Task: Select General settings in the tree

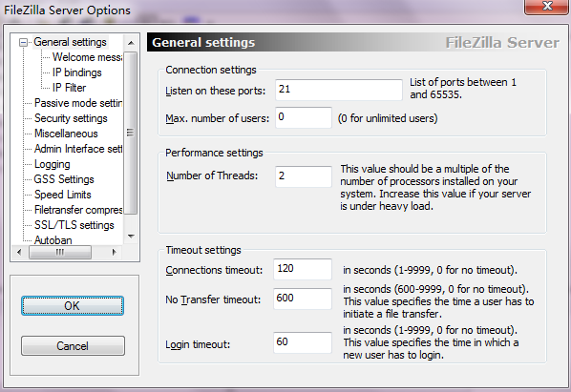Action: 70,42
